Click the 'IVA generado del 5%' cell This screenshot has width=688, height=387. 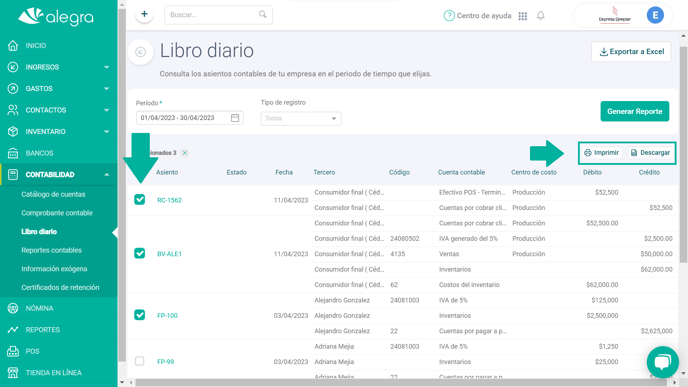point(468,239)
